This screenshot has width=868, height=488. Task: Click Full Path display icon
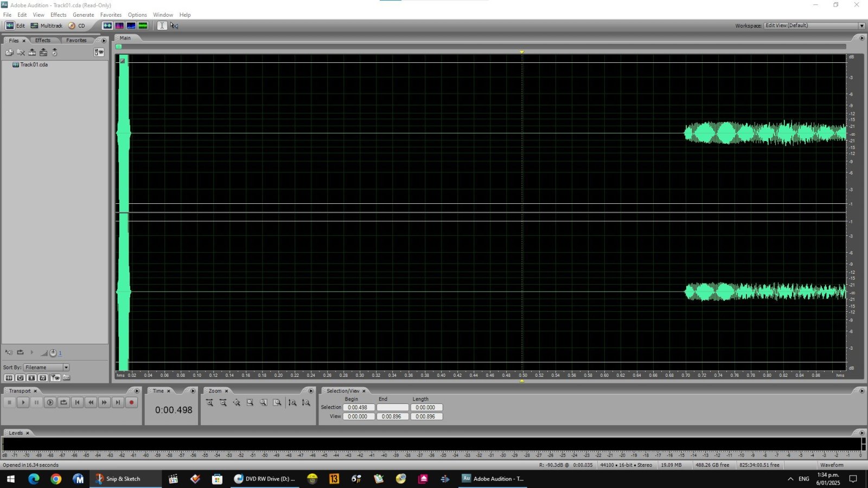coord(67,378)
